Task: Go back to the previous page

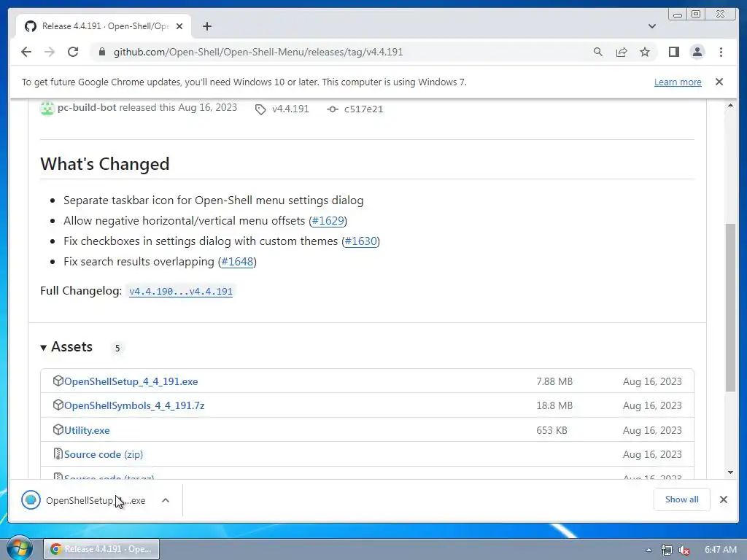Action: (x=26, y=52)
